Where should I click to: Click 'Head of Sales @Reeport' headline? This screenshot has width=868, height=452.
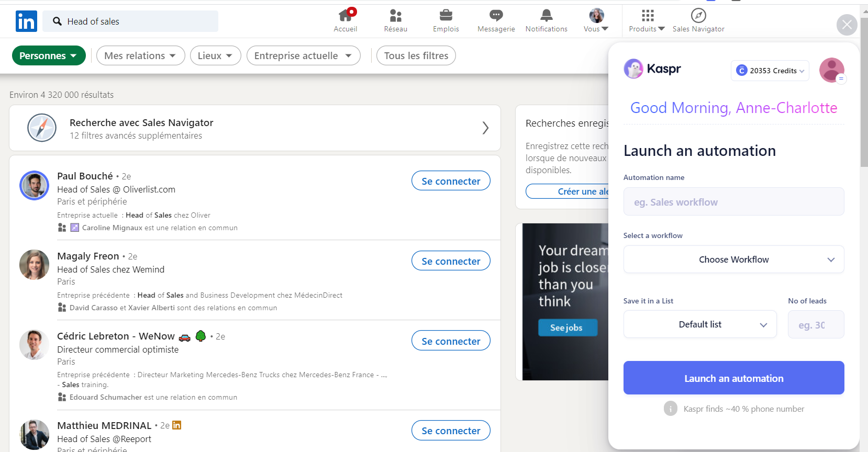click(104, 439)
